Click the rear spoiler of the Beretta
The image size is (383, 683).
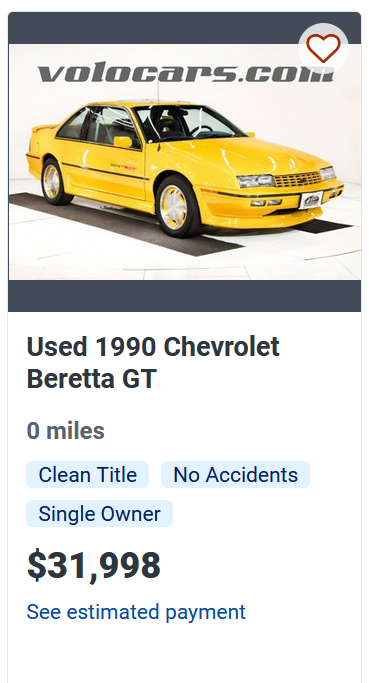(44, 128)
